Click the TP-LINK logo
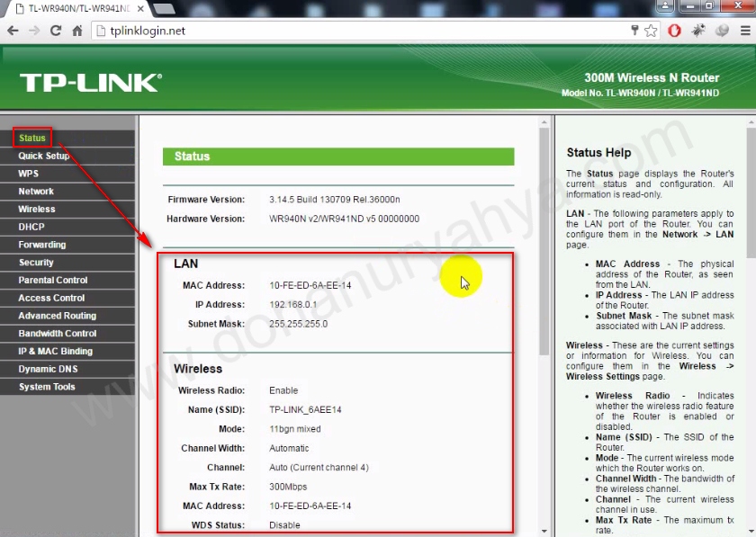Viewport: 756px width, 537px height. [x=91, y=83]
